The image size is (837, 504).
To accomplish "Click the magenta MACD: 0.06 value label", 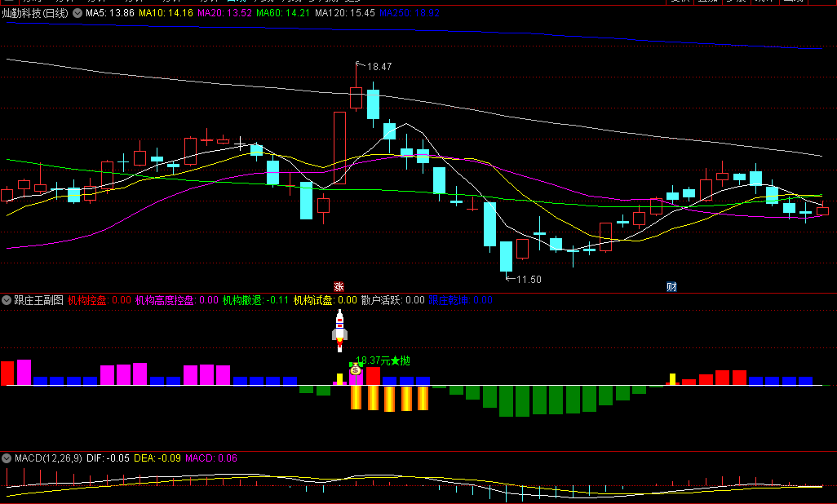I will pyautogui.click(x=211, y=458).
